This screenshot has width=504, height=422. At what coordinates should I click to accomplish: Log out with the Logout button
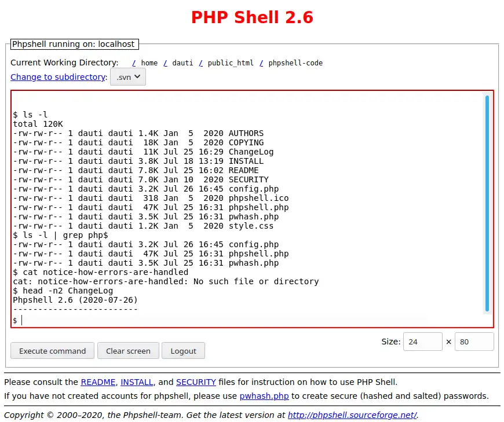click(183, 351)
